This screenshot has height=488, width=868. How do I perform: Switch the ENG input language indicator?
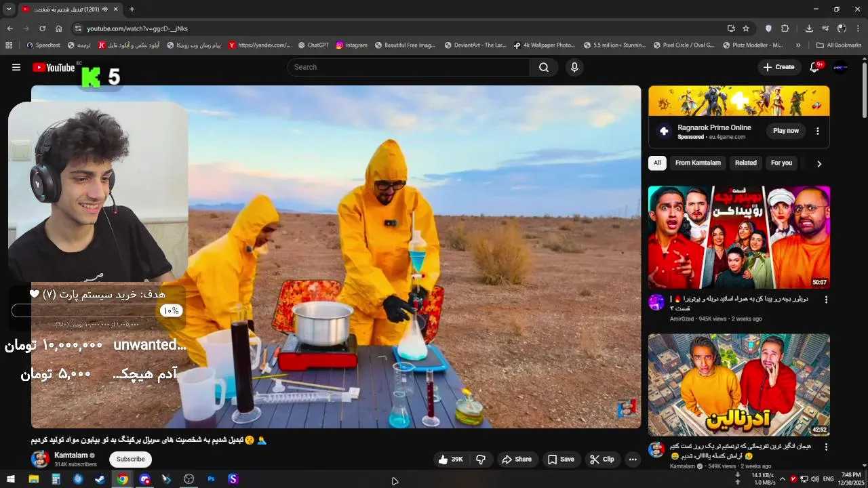click(828, 479)
